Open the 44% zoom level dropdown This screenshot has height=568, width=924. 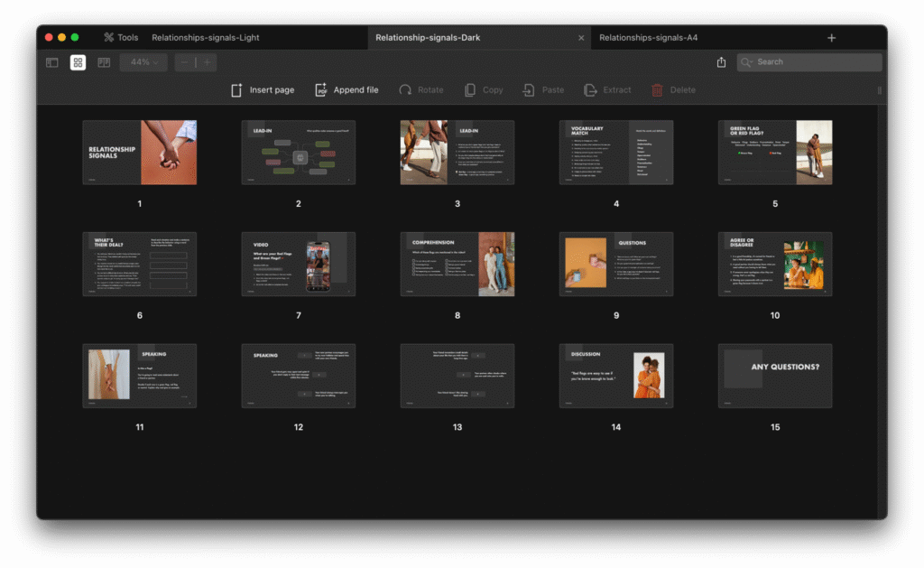tap(143, 62)
